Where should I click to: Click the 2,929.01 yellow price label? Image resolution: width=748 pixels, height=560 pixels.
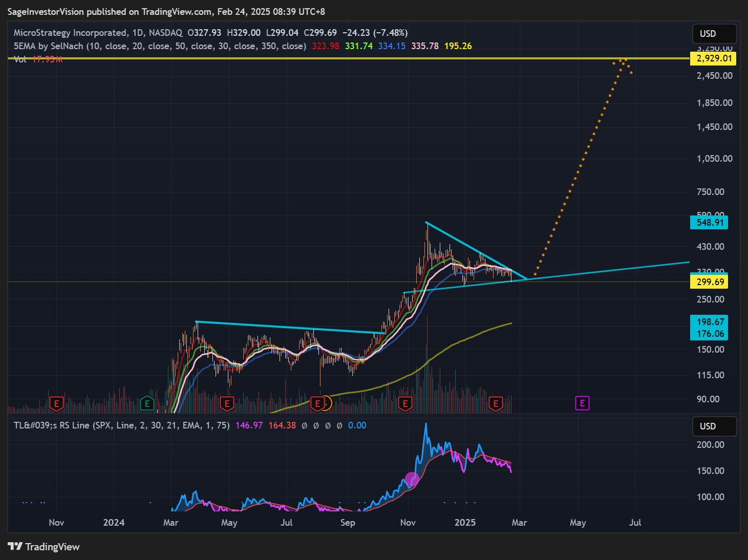click(x=713, y=58)
